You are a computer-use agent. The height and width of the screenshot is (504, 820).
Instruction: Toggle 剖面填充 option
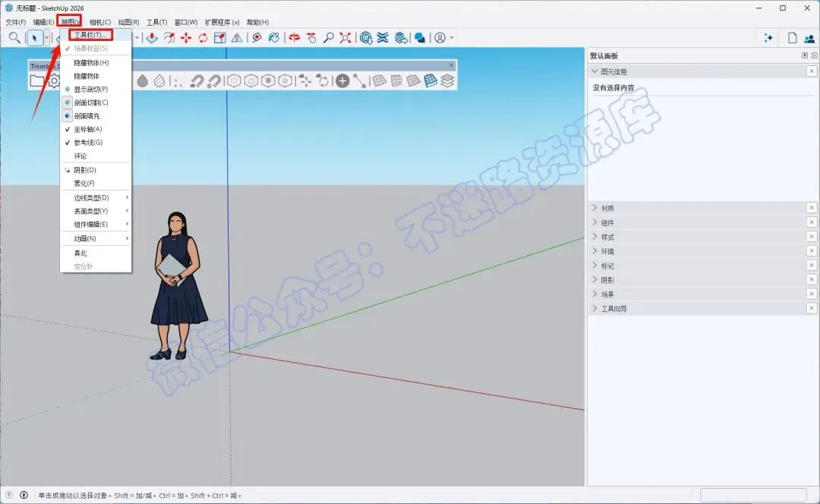(96, 116)
